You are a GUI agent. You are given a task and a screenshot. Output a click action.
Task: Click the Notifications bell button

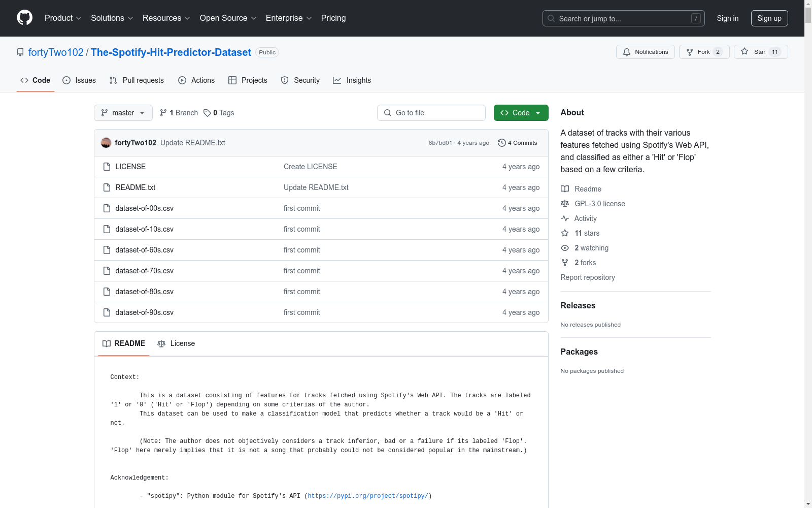click(x=646, y=52)
